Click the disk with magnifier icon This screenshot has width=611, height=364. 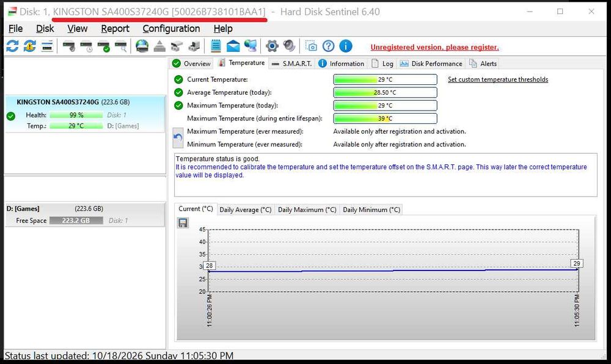(x=121, y=46)
